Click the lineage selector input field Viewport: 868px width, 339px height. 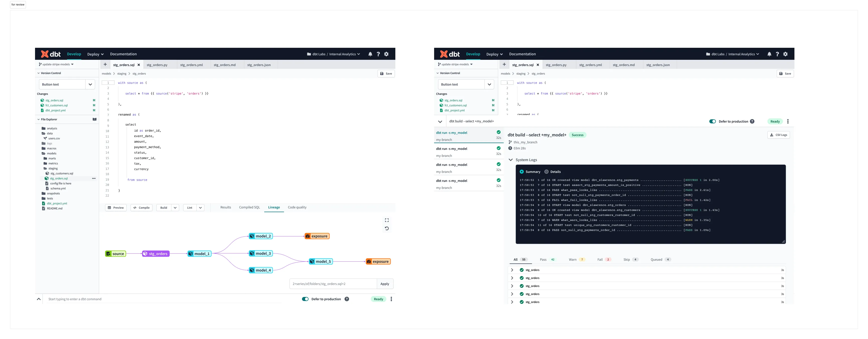pos(333,284)
